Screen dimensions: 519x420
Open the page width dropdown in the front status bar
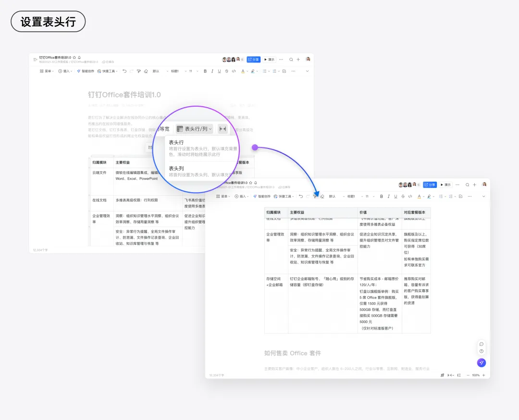(x=451, y=375)
